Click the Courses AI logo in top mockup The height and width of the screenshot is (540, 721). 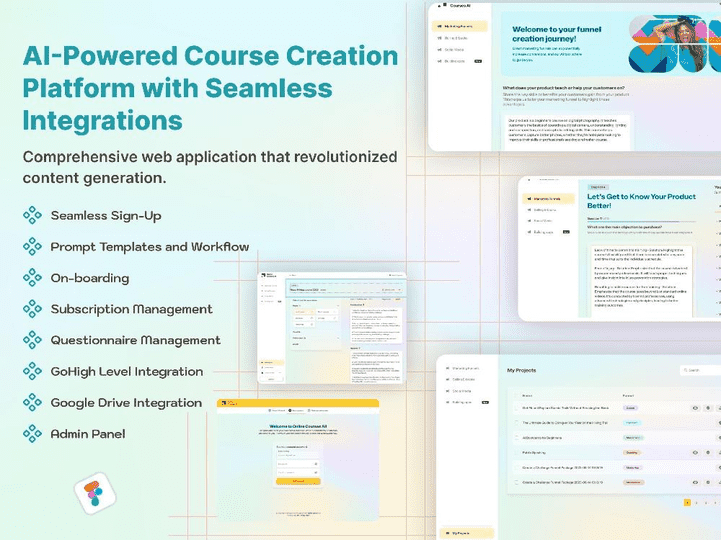click(x=454, y=6)
